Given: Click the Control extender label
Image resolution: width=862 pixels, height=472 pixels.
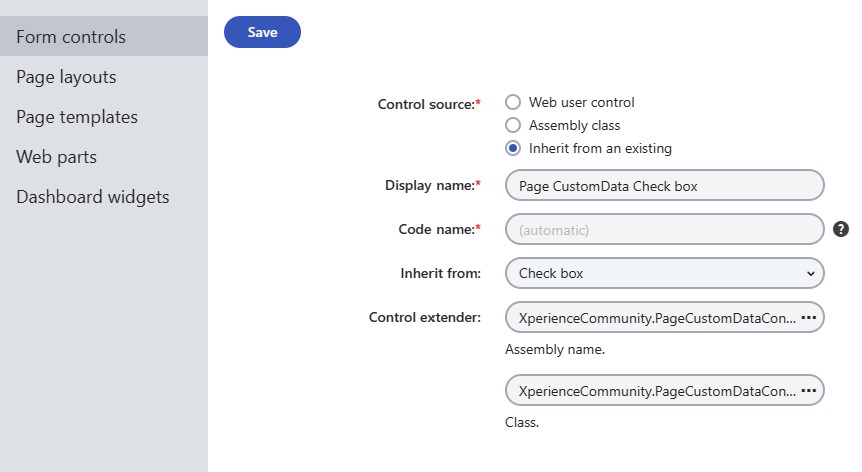Looking at the screenshot, I should click(x=424, y=317).
